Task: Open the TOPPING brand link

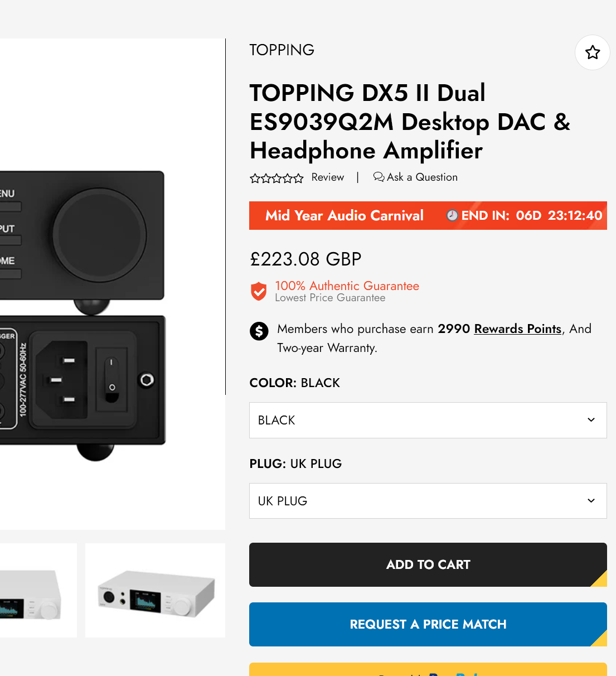Action: point(282,50)
